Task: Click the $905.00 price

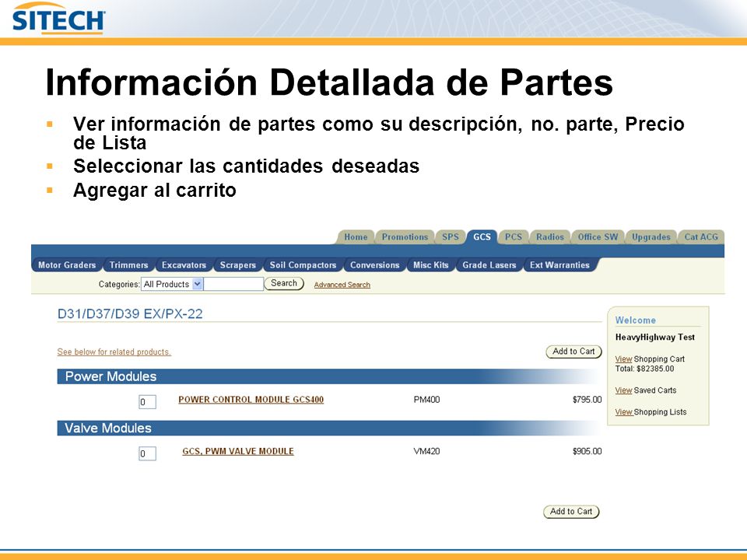Action: [587, 451]
